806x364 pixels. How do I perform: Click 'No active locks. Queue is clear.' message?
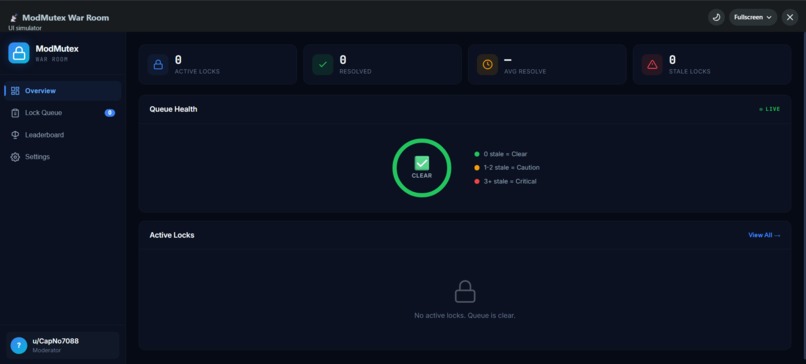click(465, 315)
